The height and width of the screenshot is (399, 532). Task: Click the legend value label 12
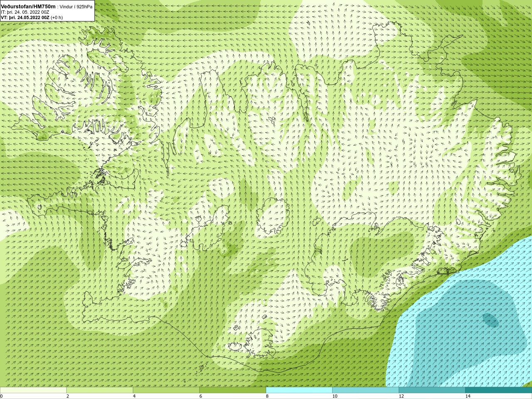[401, 396]
